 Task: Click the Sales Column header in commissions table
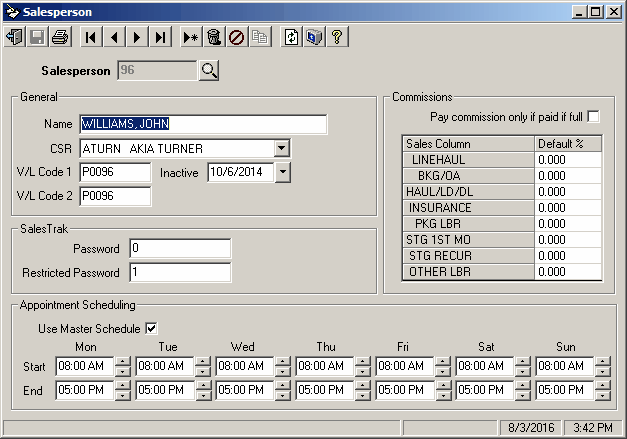pos(468,144)
